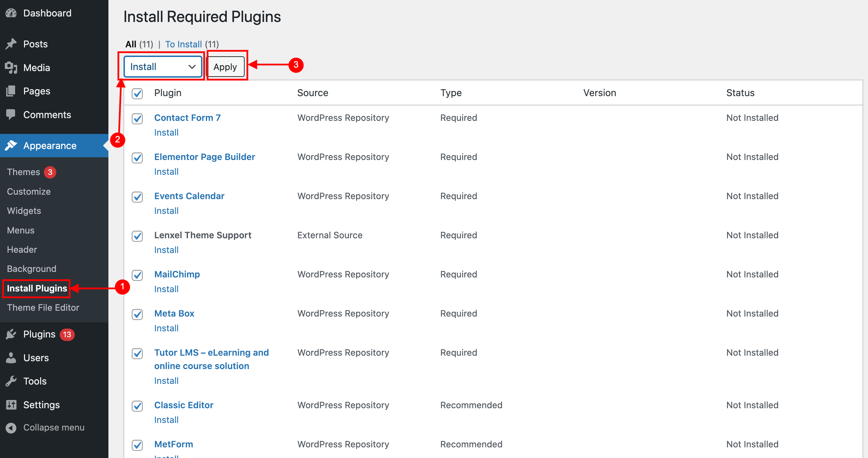Click the Users person icon

11,358
